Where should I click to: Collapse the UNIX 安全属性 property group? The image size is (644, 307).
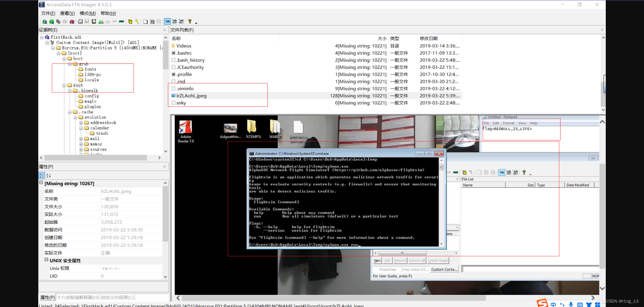tap(46, 260)
